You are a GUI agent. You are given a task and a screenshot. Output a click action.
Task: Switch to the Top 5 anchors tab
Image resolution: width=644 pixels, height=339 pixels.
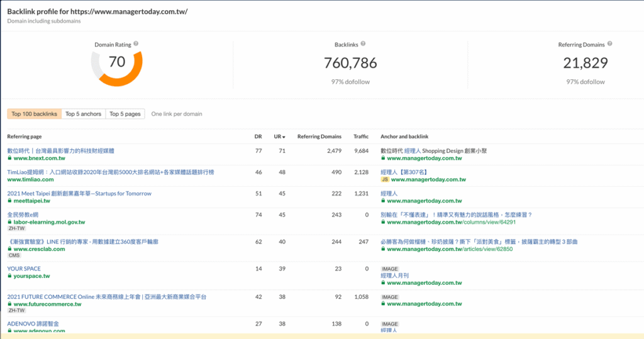point(84,114)
